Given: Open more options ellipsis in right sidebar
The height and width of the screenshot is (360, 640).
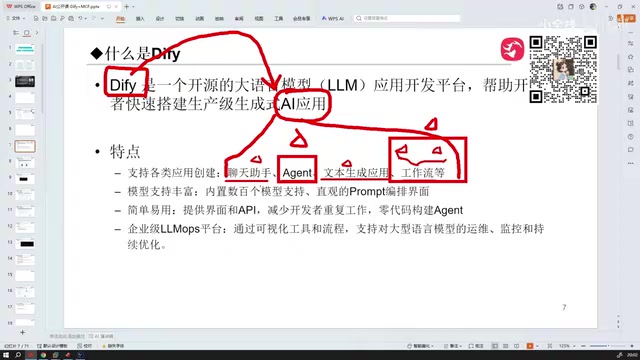Looking at the screenshot, I should tap(631, 163).
